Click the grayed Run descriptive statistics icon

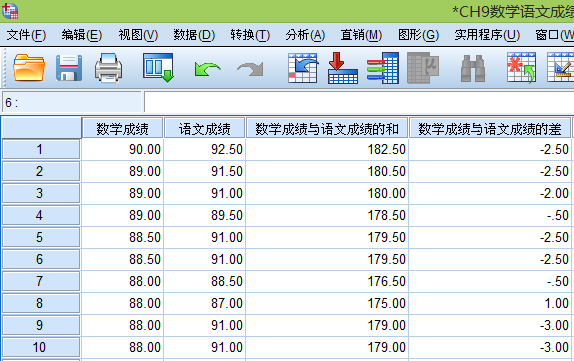(423, 68)
